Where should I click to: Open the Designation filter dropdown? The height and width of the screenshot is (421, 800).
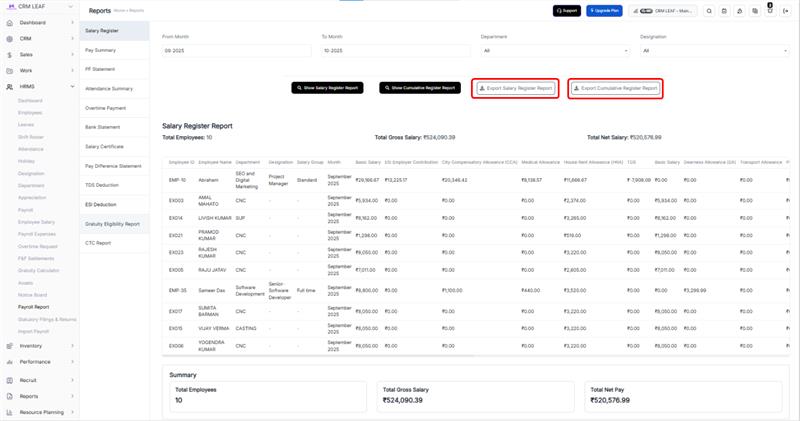714,51
